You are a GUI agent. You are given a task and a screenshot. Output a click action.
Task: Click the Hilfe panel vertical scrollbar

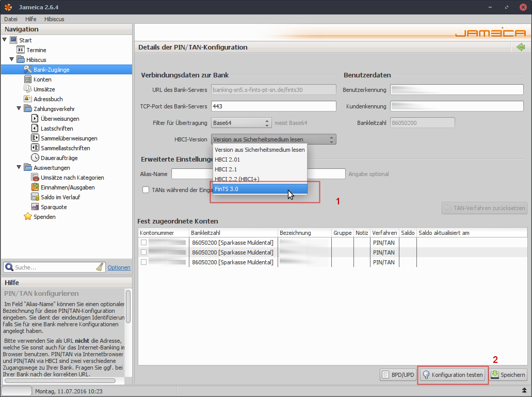click(x=128, y=307)
